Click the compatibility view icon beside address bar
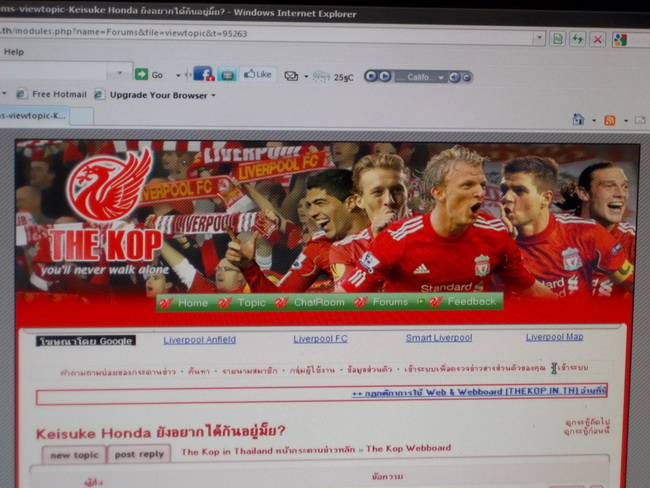The image size is (650, 488). coord(558,39)
